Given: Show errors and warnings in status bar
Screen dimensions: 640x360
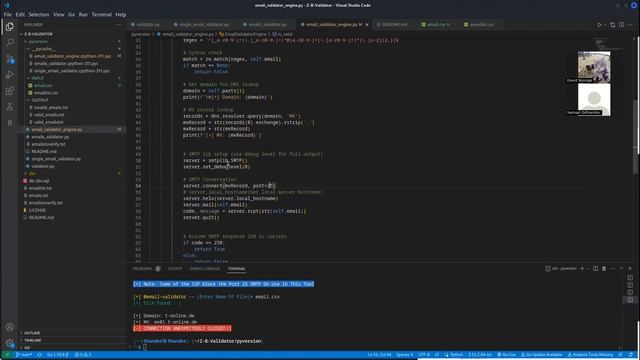Looking at the screenshot, I should click(83, 355).
